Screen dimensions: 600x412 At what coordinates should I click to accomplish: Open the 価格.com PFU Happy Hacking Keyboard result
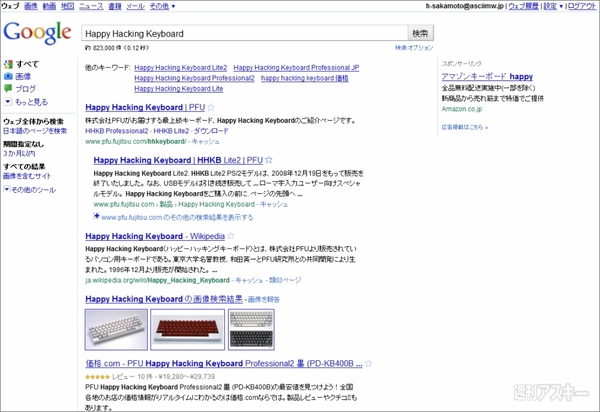pyautogui.click(x=224, y=363)
